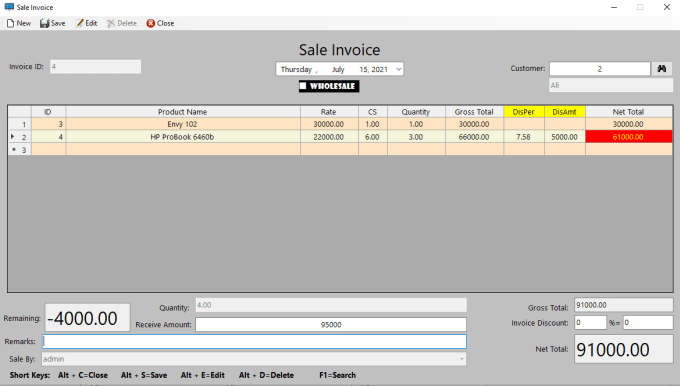680x386 pixels.
Task: Search customers with the binoculars icon
Action: 662,69
